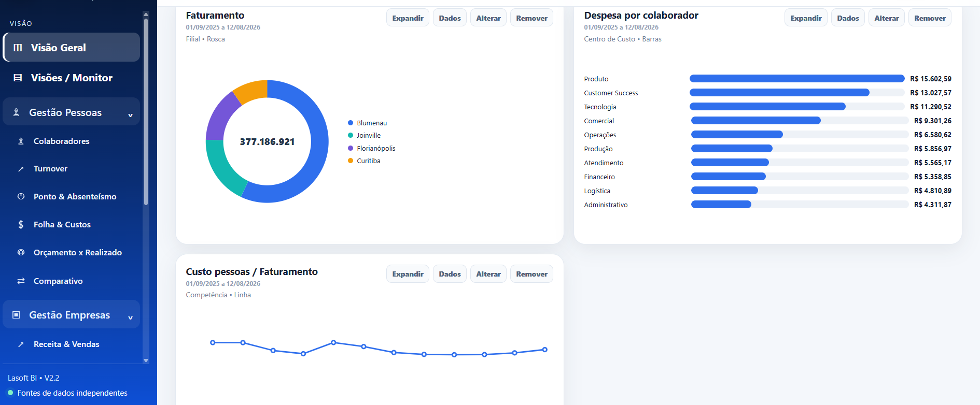This screenshot has height=405, width=980.
Task: Click the Operações row label
Action: [x=600, y=135]
